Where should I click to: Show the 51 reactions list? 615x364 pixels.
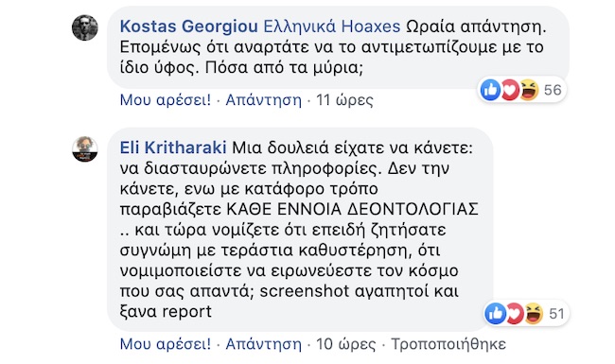pyautogui.click(x=557, y=314)
